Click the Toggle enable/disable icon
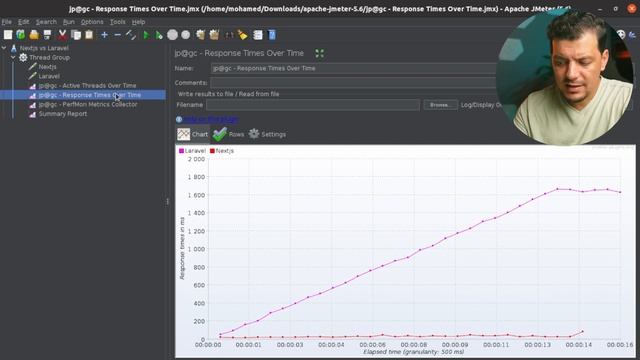Screen dimensions: 640x360 pyautogui.click(x=131, y=35)
